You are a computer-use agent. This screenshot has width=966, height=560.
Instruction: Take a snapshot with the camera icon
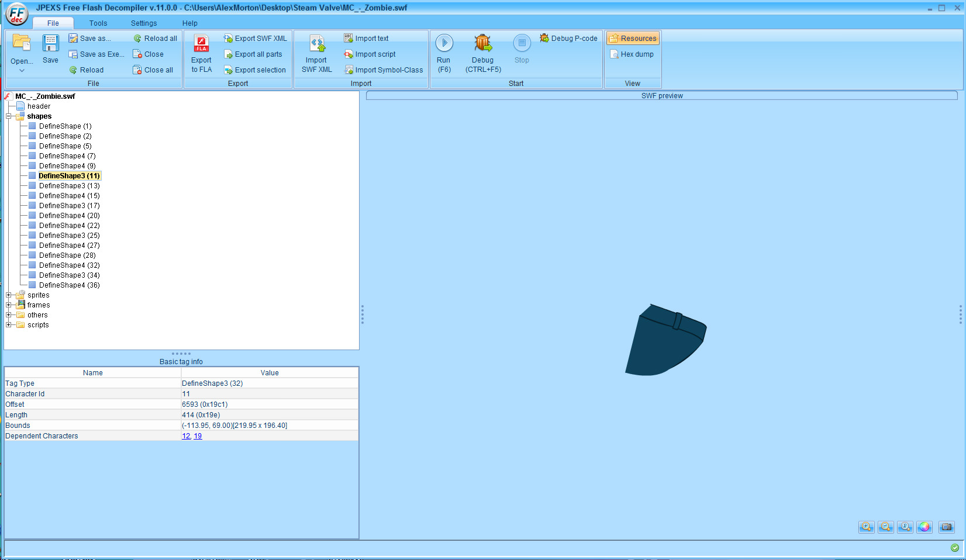tap(946, 527)
